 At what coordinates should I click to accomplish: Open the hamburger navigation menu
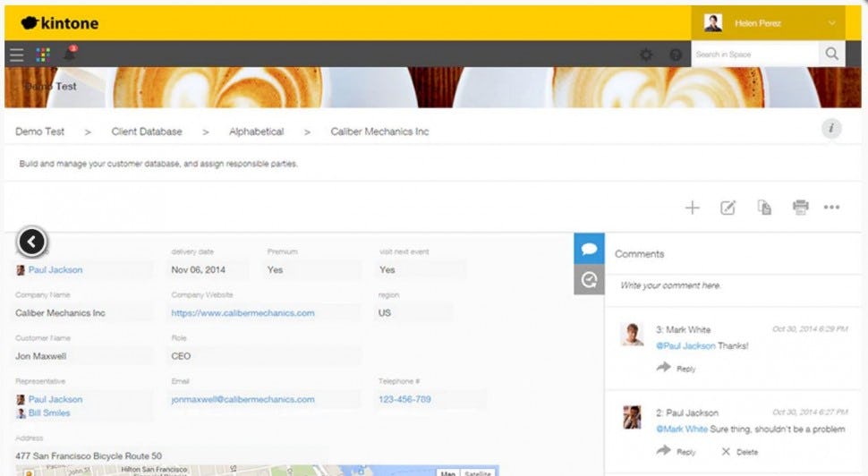pos(17,55)
